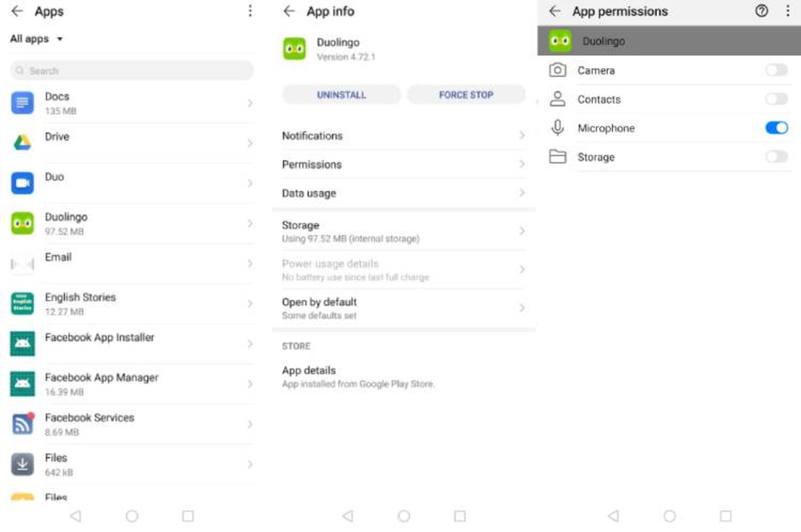Focus the Search apps field

tap(132, 71)
